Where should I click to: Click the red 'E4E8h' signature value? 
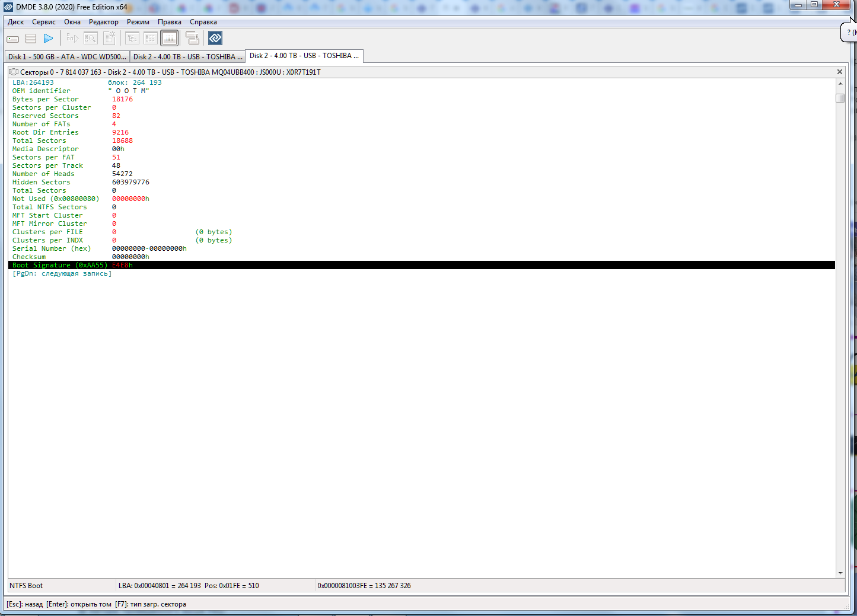point(122,266)
